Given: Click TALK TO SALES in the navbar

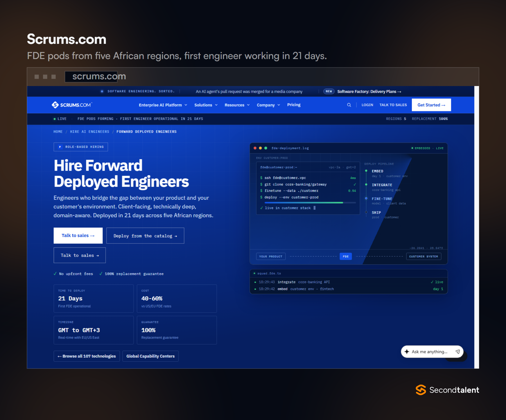Looking at the screenshot, I should click(x=393, y=105).
